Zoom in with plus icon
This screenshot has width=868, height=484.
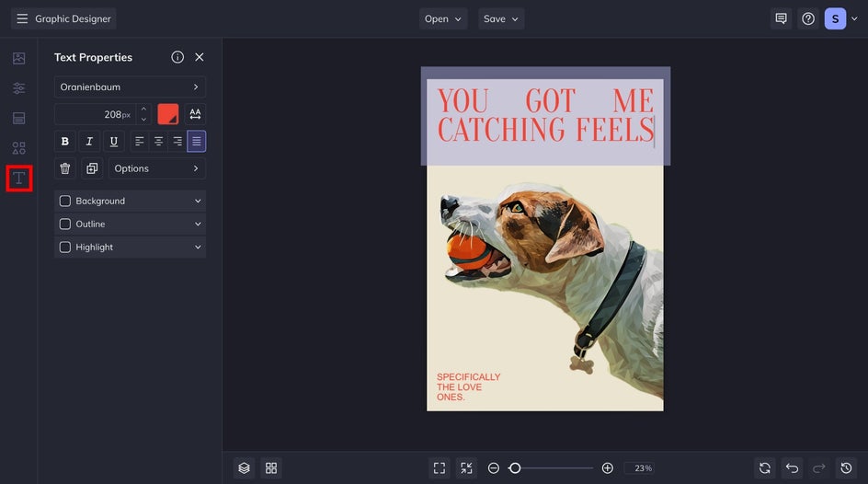607,468
